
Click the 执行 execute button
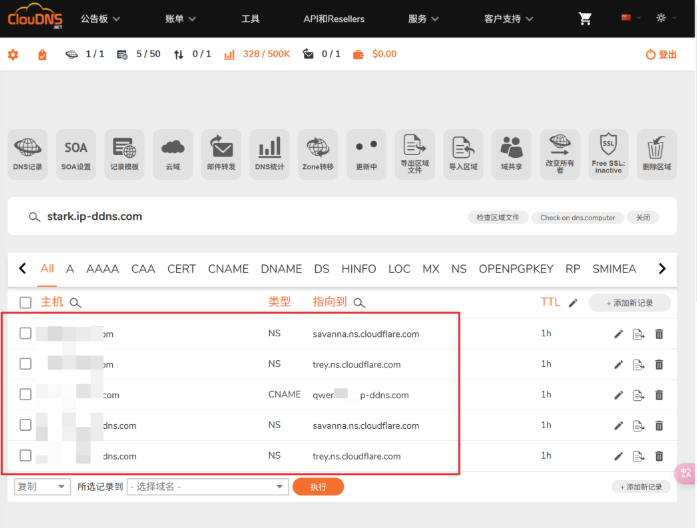pos(318,487)
